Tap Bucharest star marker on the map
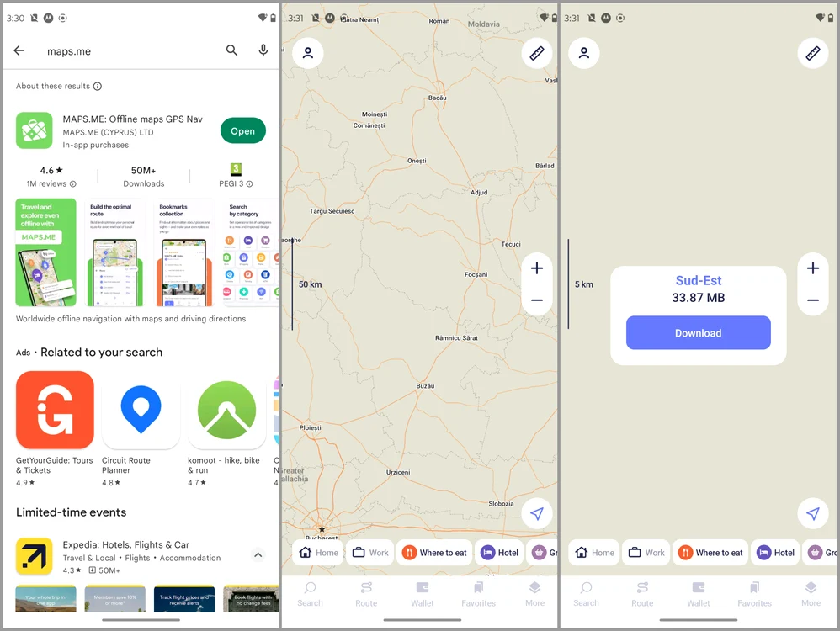The image size is (840, 631). [322, 528]
